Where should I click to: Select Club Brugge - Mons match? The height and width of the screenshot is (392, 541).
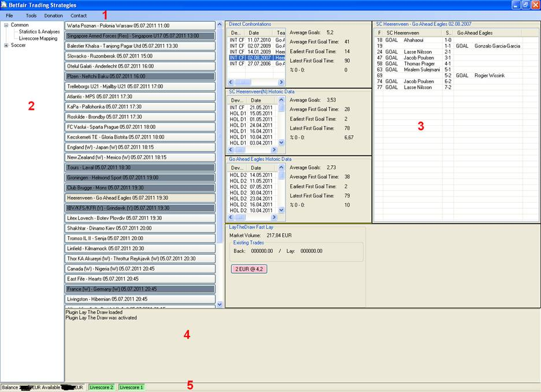(x=140, y=188)
